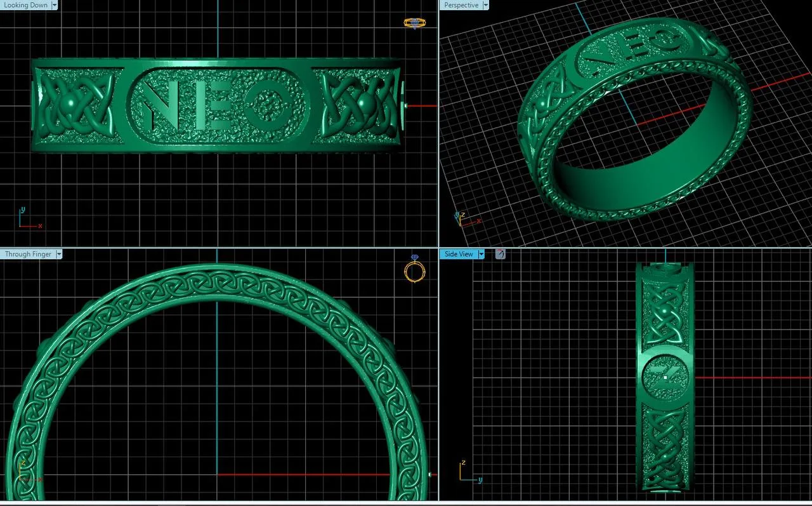Click the left Celtic knot panel in Looking Down

pos(76,104)
